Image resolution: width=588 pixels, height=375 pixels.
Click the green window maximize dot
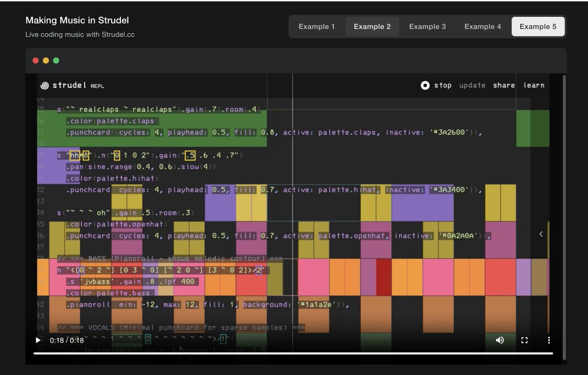click(x=56, y=60)
